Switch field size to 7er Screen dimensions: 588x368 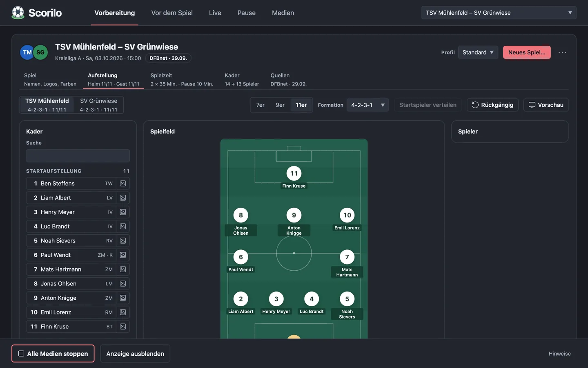click(x=261, y=105)
